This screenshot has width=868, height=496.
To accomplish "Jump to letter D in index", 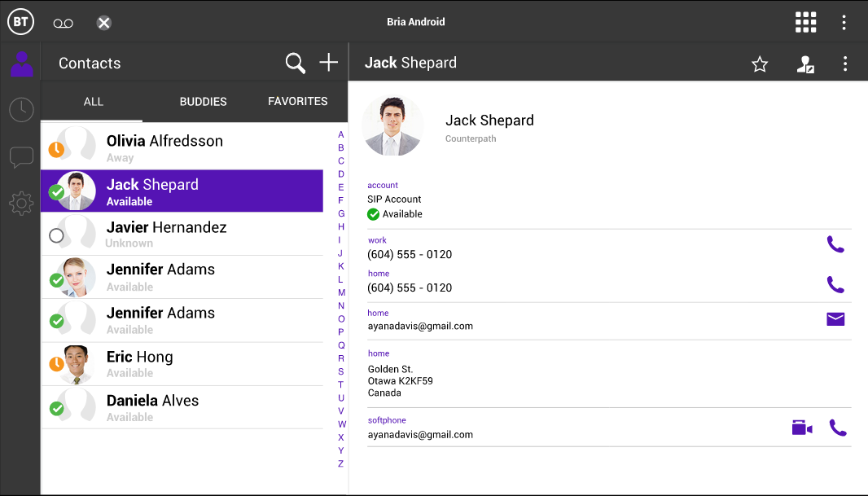I will click(x=341, y=173).
